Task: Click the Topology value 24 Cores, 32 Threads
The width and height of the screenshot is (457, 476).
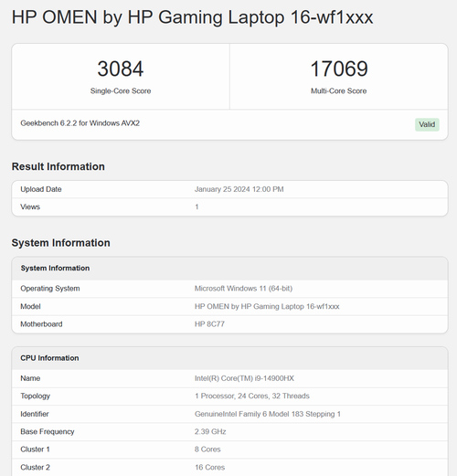Action: (x=252, y=396)
